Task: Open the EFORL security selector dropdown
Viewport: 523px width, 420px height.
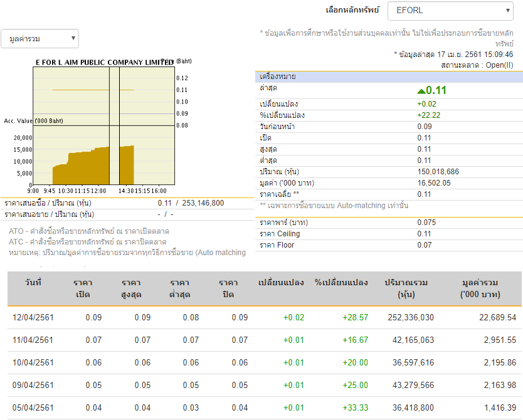Action: coord(450,11)
